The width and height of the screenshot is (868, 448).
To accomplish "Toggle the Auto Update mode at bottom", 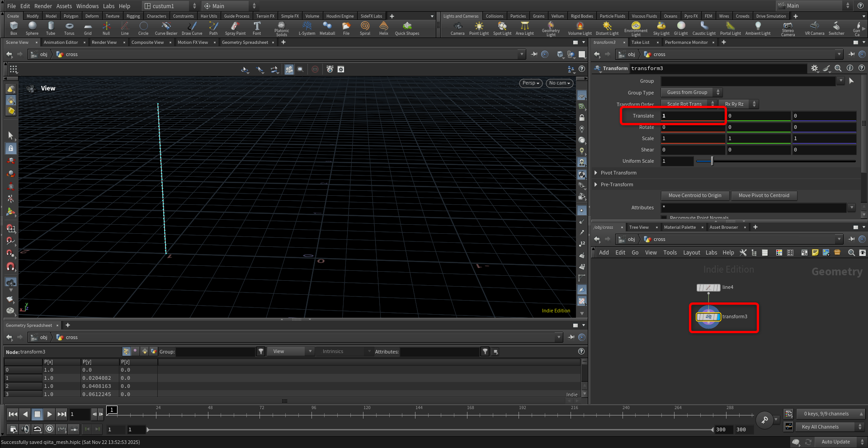I will pyautogui.click(x=835, y=442).
